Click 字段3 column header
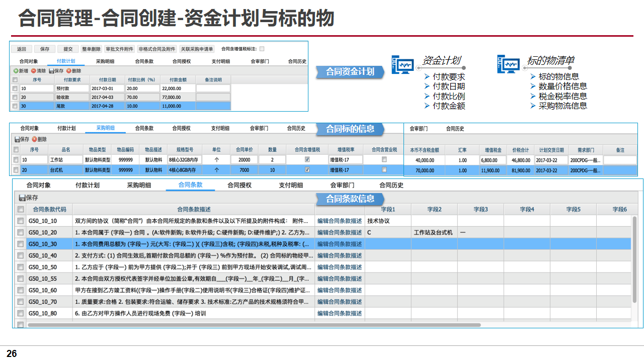 pyautogui.click(x=480, y=209)
